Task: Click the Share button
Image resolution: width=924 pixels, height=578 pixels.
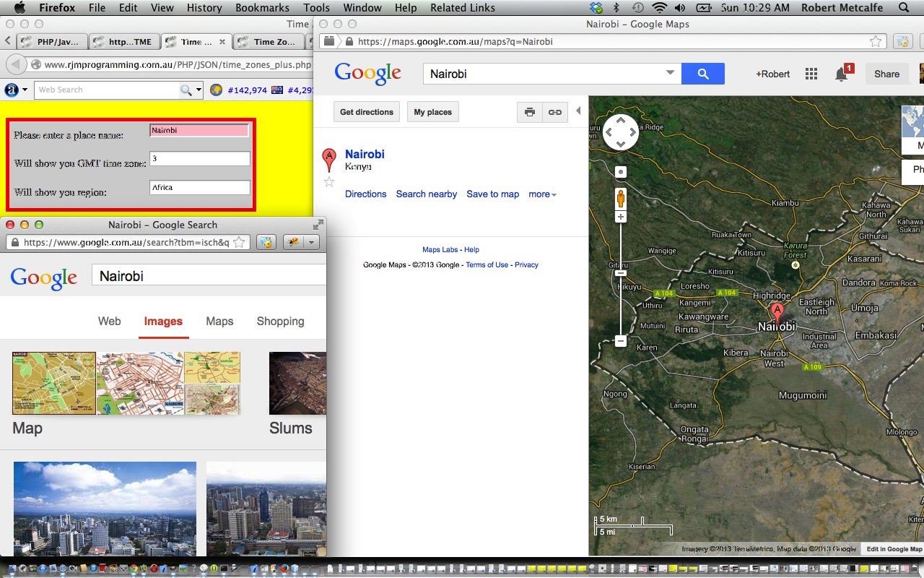Action: point(887,74)
